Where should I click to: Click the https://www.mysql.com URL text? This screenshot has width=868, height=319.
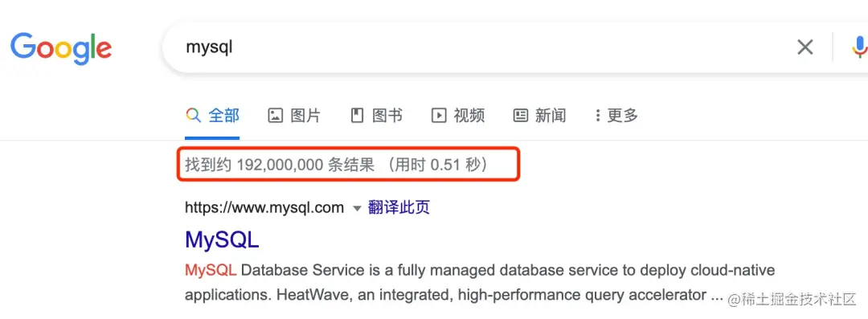[264, 208]
